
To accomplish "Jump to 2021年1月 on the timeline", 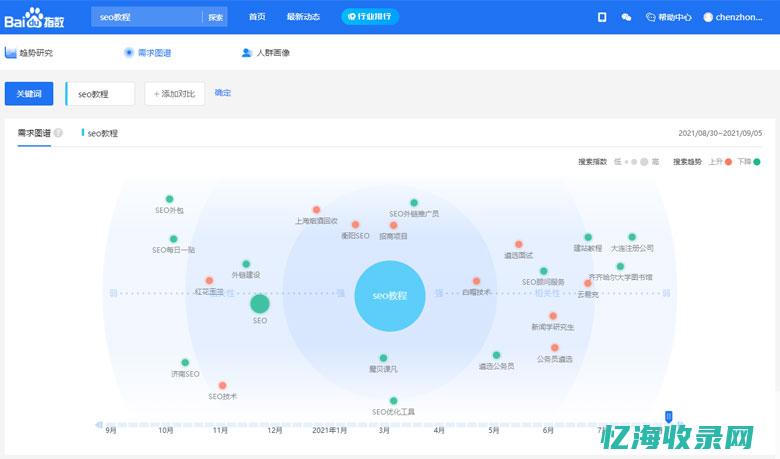I will 329,430.
